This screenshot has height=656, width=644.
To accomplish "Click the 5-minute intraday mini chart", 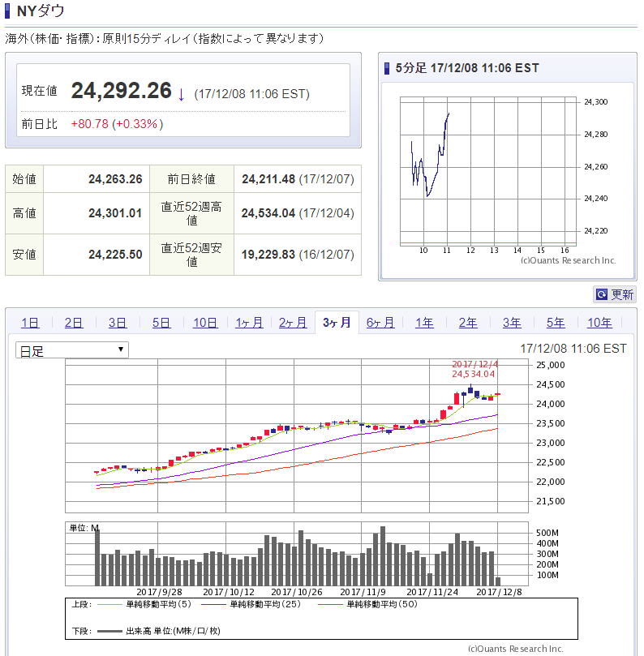I will (488, 170).
